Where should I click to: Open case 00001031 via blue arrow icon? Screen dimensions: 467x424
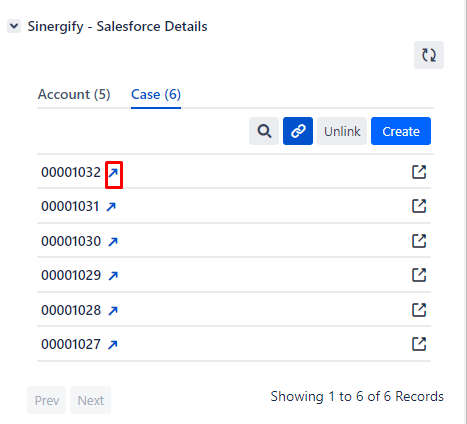click(x=111, y=207)
